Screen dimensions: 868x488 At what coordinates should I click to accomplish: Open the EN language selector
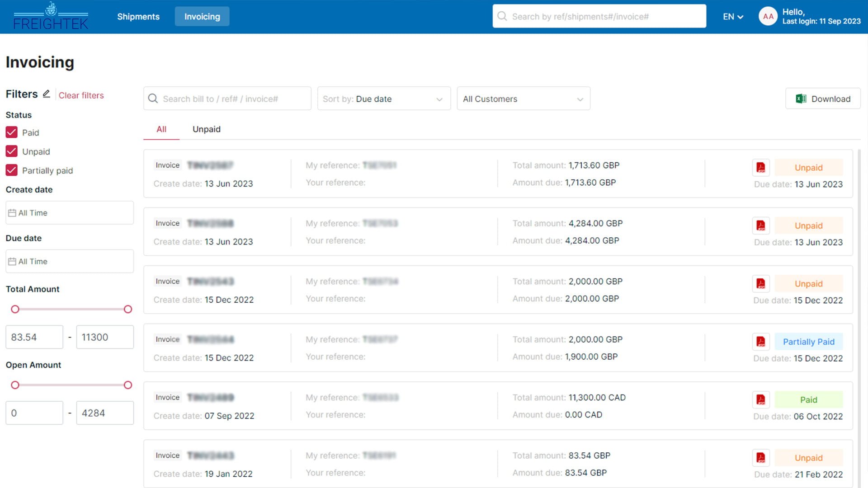coord(732,17)
